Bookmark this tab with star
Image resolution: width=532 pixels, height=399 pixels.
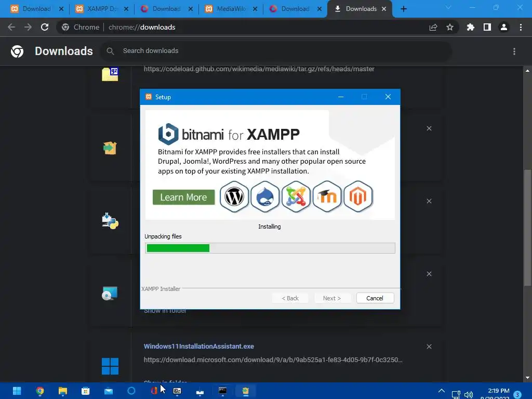[450, 27]
